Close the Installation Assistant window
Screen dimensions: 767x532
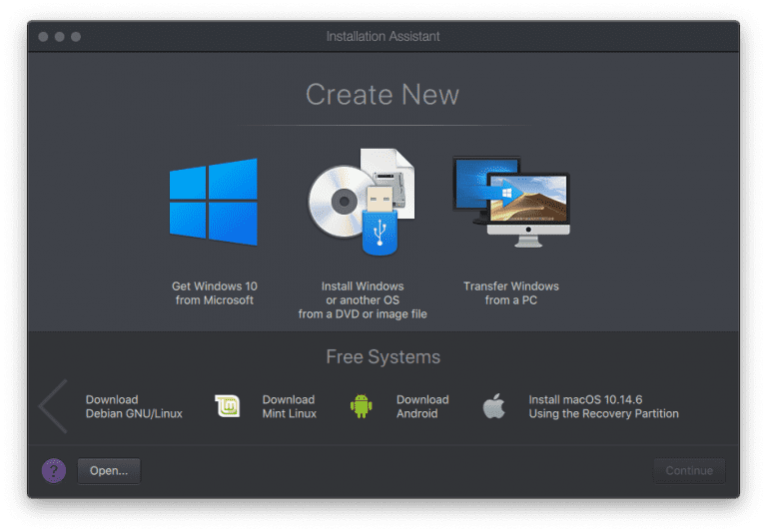[43, 37]
